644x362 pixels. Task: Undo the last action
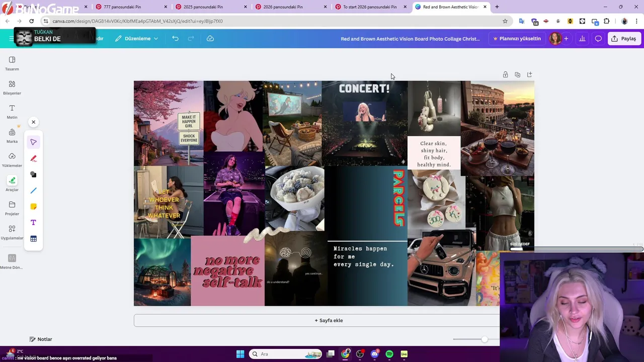pyautogui.click(x=175, y=39)
